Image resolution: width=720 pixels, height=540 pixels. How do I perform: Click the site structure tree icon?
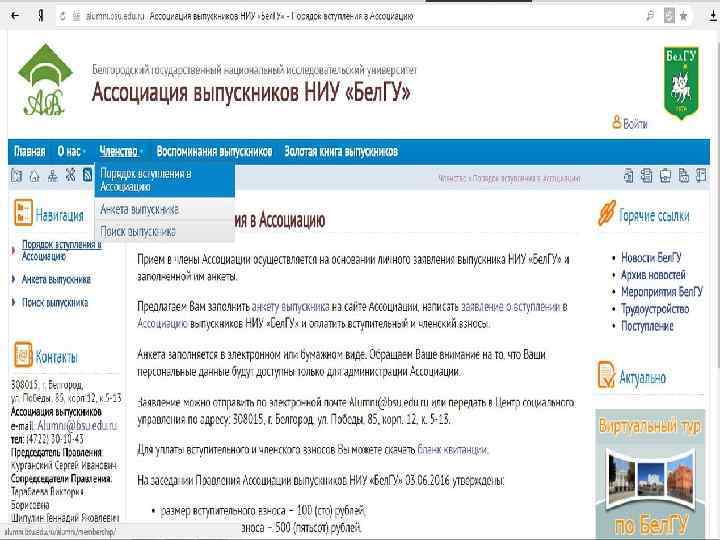(52, 175)
